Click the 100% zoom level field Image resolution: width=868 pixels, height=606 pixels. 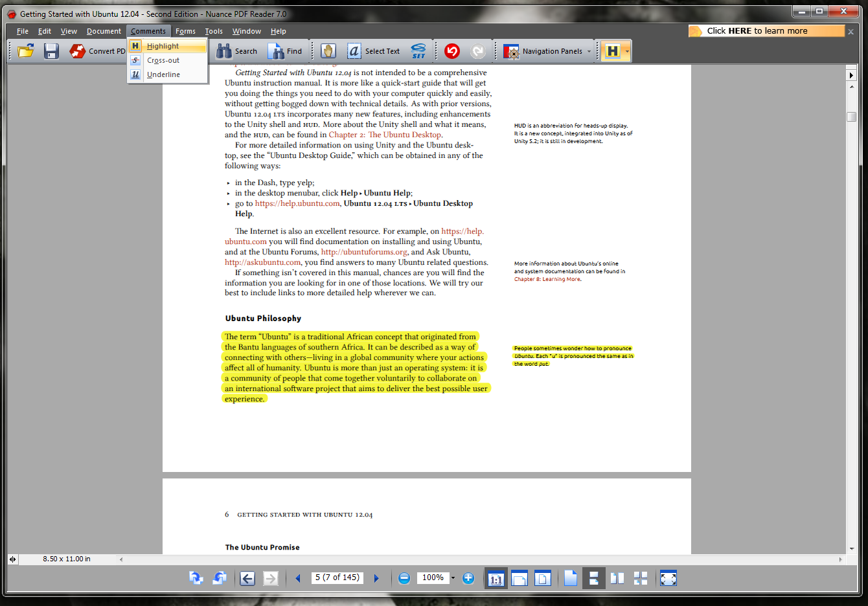tap(433, 578)
